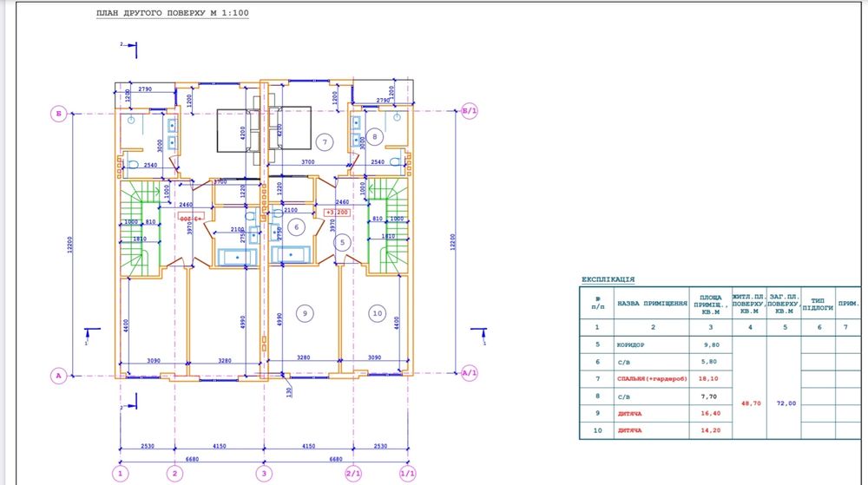Select the area value '16,40'
This screenshot has width=868, height=485.
point(710,413)
